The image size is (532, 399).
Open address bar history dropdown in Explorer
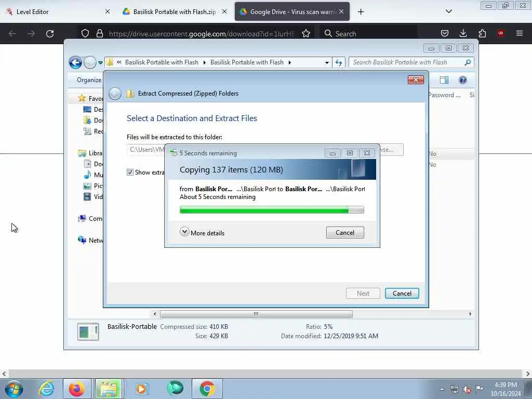(x=327, y=63)
